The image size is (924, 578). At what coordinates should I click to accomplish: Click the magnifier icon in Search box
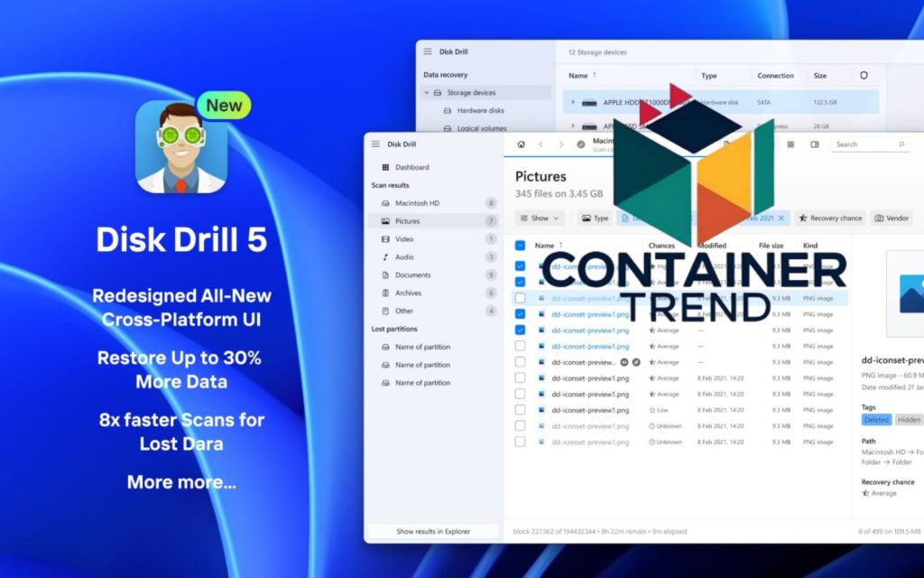pyautogui.click(x=901, y=144)
